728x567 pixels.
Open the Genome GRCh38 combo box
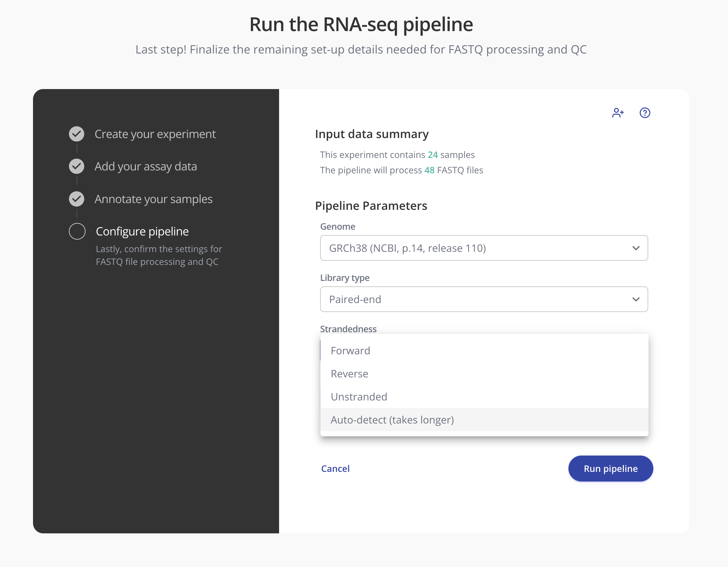(467, 248)
